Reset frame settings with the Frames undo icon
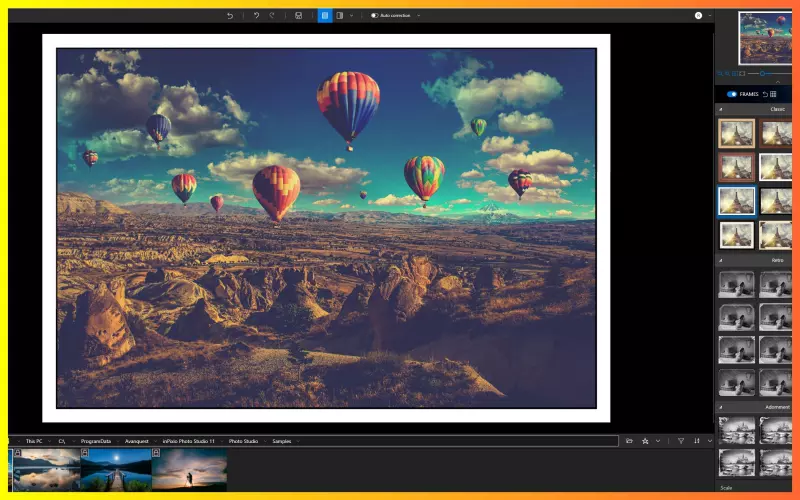 (765, 94)
